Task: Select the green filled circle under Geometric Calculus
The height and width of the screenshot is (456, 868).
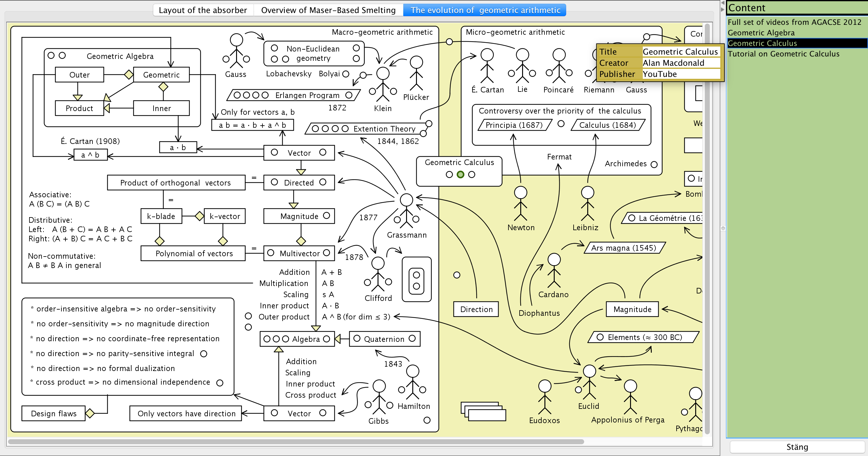Action: (x=460, y=175)
